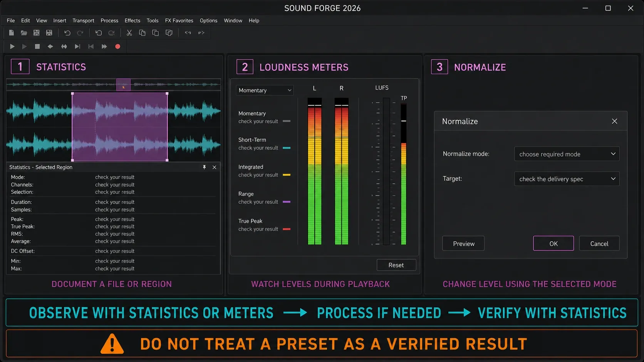644x362 pixels.
Task: Click the R channel level meter
Action: point(342,171)
